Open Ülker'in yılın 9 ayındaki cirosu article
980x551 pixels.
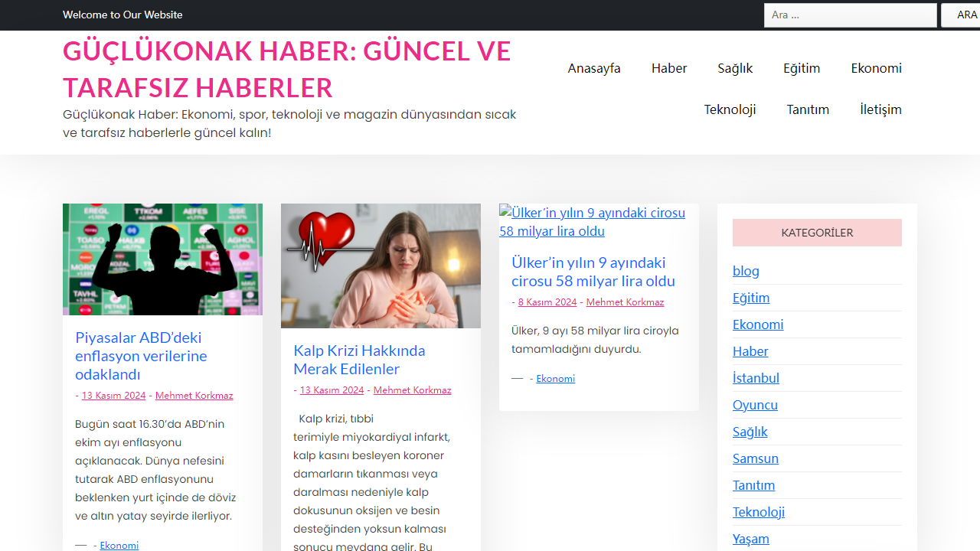coord(593,272)
